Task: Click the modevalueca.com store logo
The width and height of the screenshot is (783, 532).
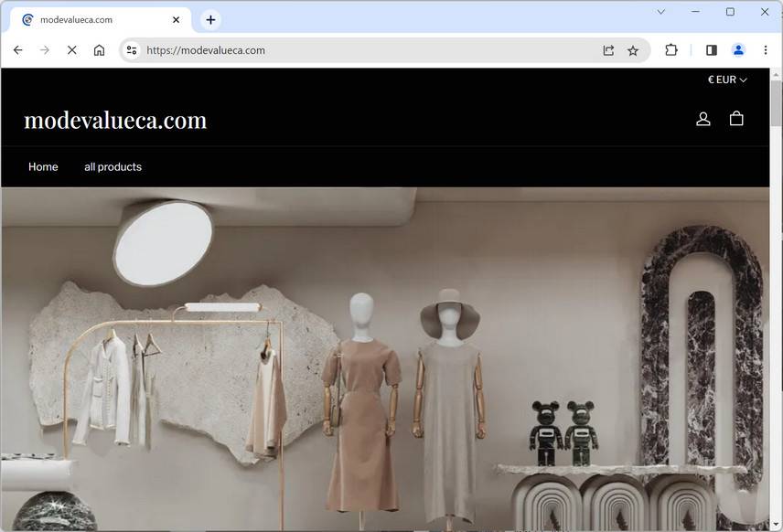Action: click(115, 121)
